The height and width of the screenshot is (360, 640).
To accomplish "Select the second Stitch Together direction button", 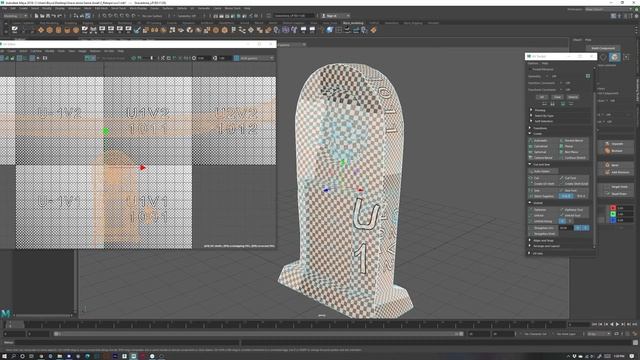I will [x=581, y=196].
